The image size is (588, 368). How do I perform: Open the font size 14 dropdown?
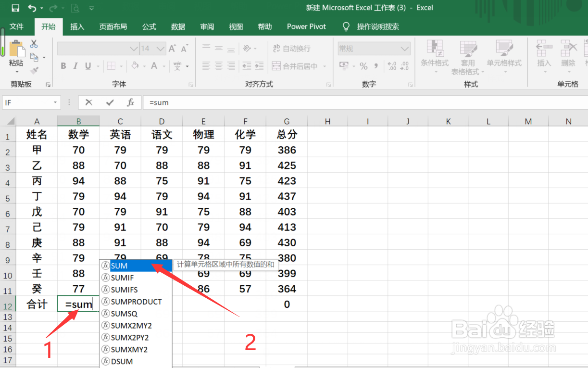161,49
